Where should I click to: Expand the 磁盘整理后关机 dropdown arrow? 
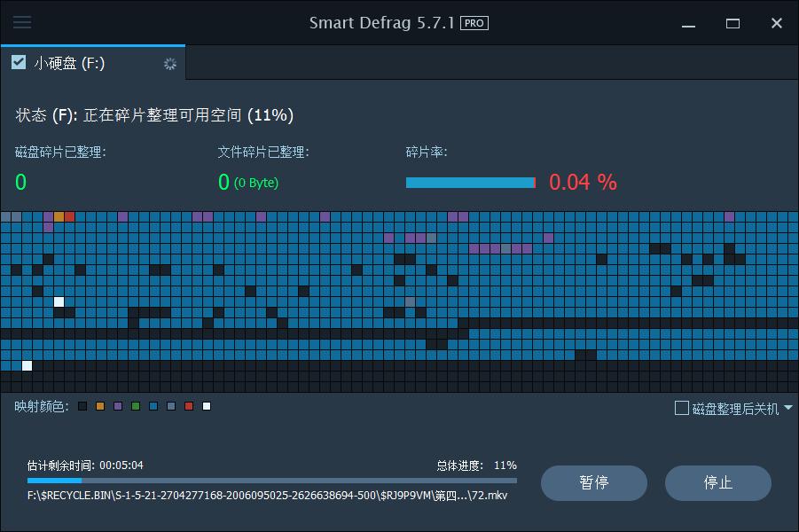[x=788, y=408]
